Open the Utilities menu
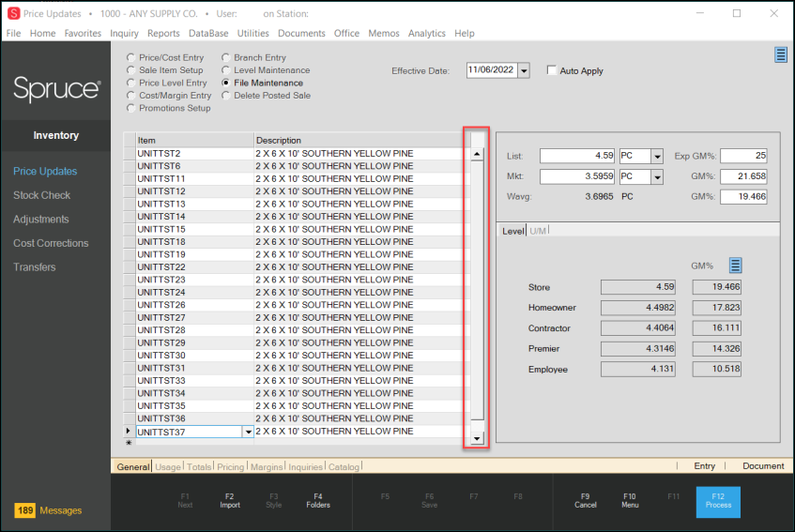 (253, 34)
